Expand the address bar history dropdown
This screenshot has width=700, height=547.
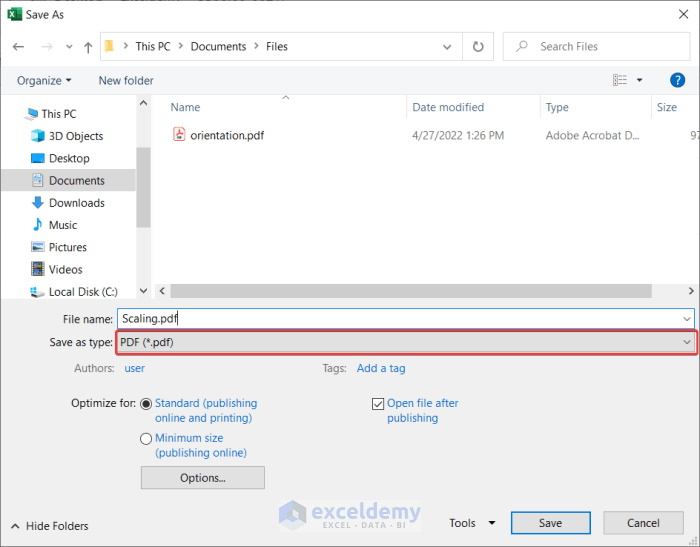pos(446,46)
